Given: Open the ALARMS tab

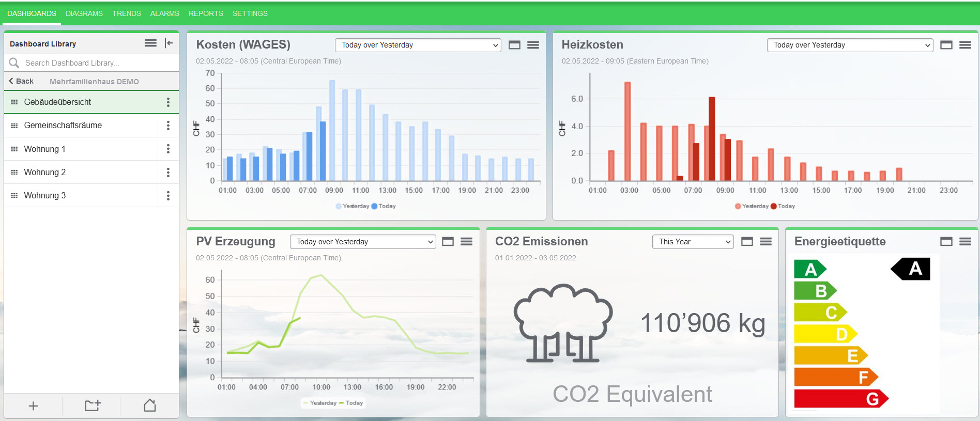Looking at the screenshot, I should [164, 13].
